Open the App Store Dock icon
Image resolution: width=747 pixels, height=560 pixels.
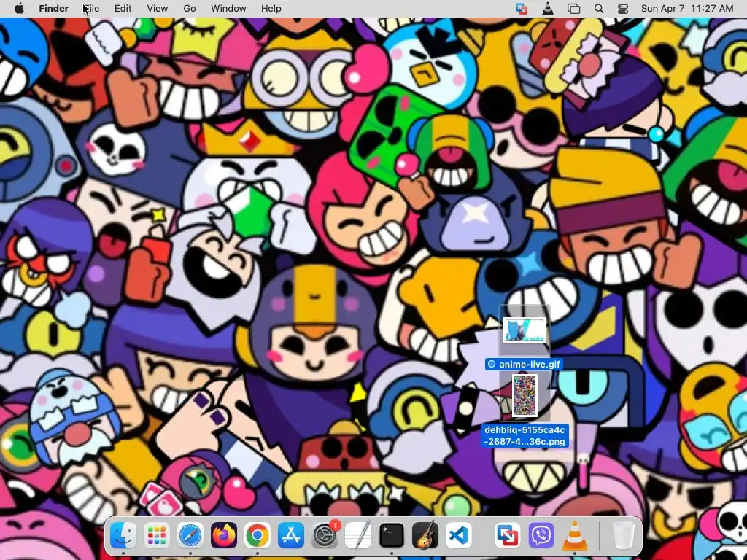tap(290, 534)
